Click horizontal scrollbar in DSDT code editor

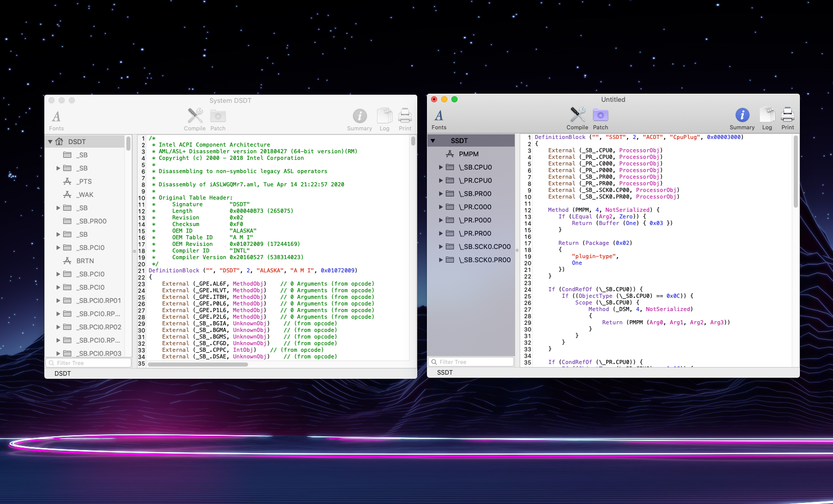[x=198, y=365]
